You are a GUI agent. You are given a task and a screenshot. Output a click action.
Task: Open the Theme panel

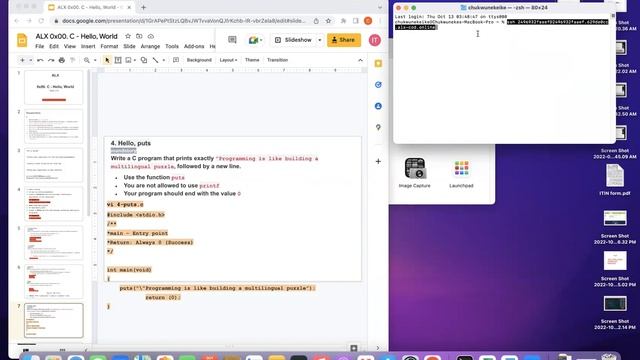pos(252,60)
